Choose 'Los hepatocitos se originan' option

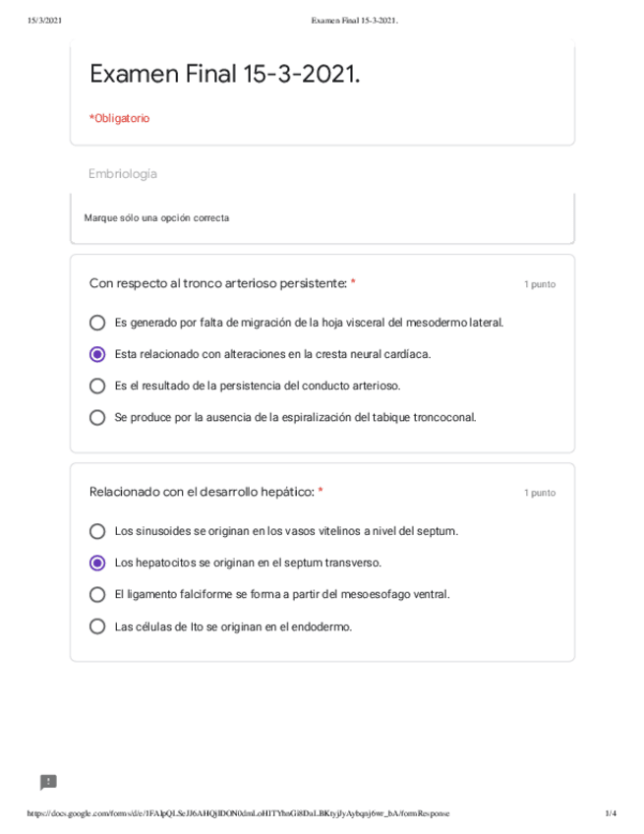tap(97, 563)
